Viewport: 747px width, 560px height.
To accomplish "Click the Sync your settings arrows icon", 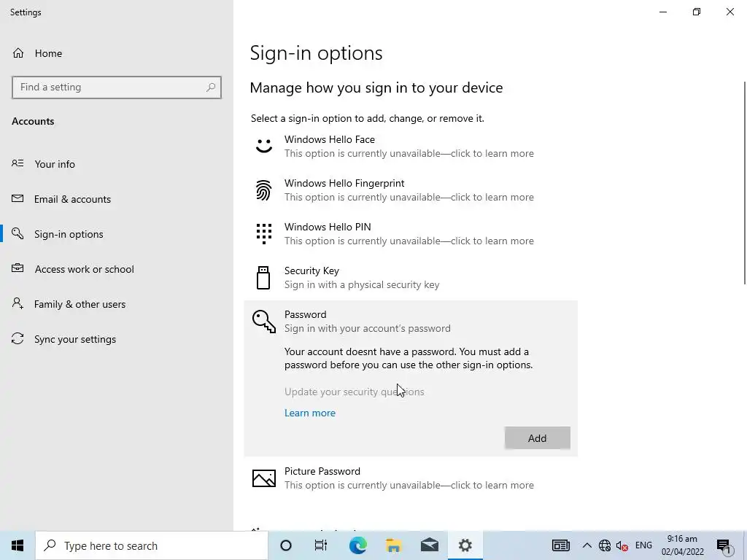I will [x=18, y=338].
